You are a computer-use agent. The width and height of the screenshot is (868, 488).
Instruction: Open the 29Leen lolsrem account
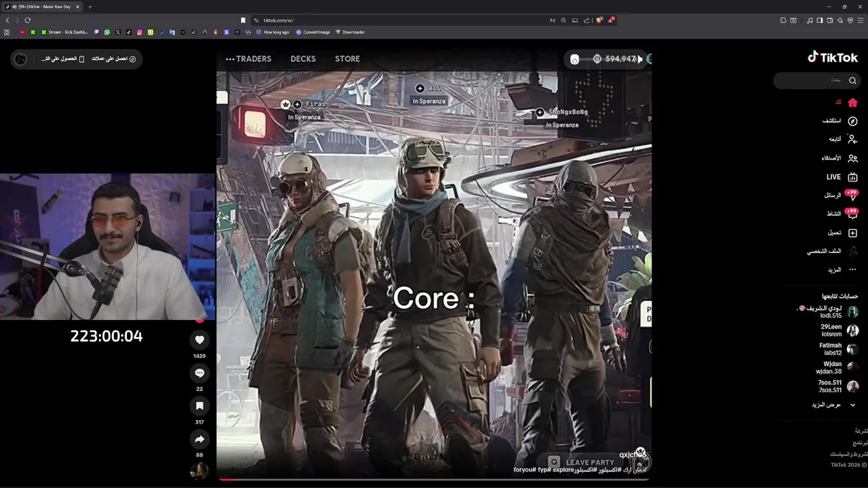coord(839,330)
